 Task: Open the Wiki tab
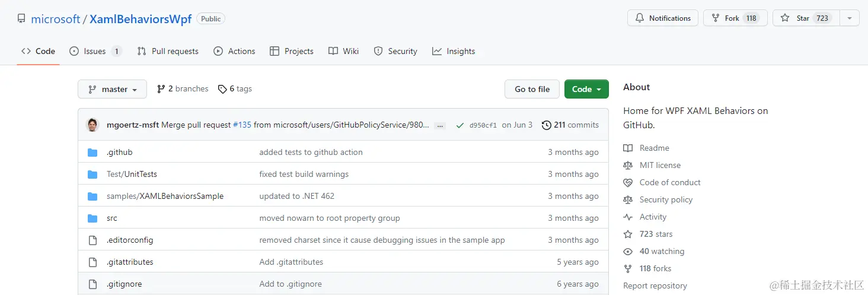pyautogui.click(x=344, y=51)
